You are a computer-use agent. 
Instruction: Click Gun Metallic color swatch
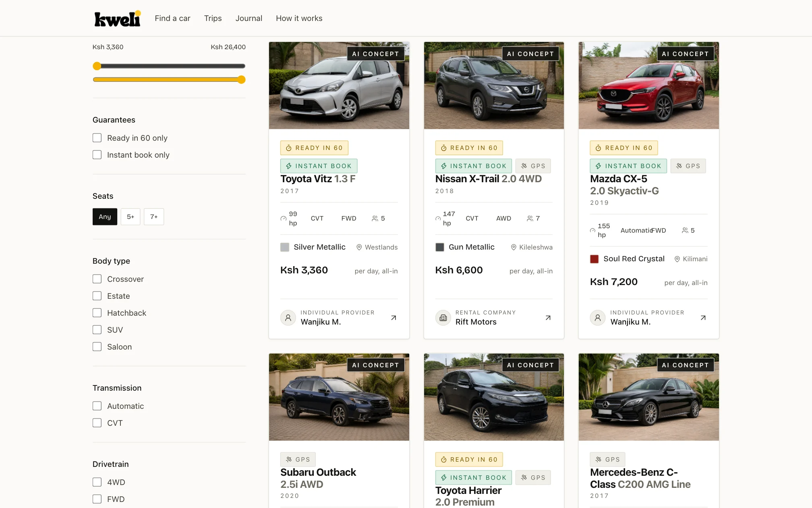tap(440, 247)
